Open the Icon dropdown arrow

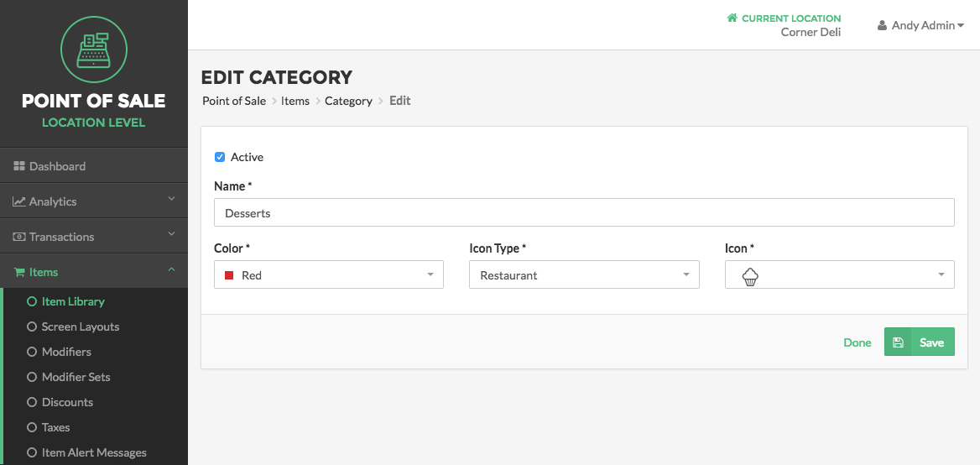[941, 275]
